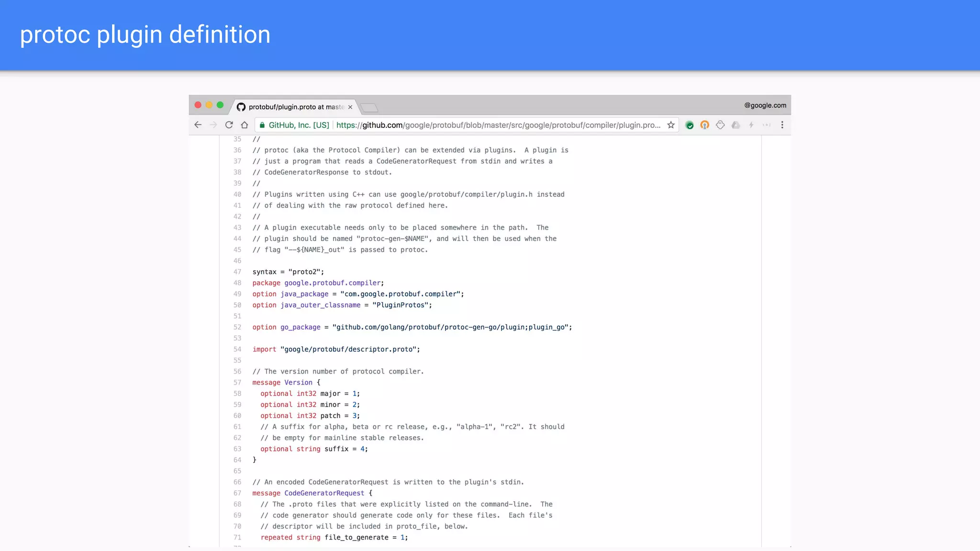
Task: Click line number 71
Action: (x=237, y=538)
